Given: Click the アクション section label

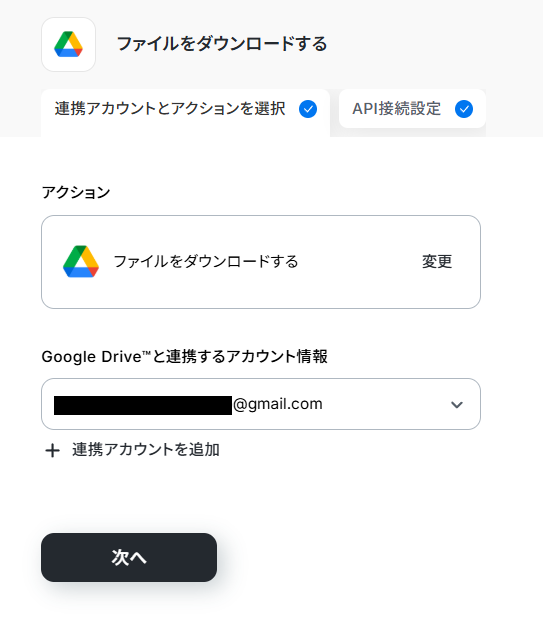Looking at the screenshot, I should [76, 193].
